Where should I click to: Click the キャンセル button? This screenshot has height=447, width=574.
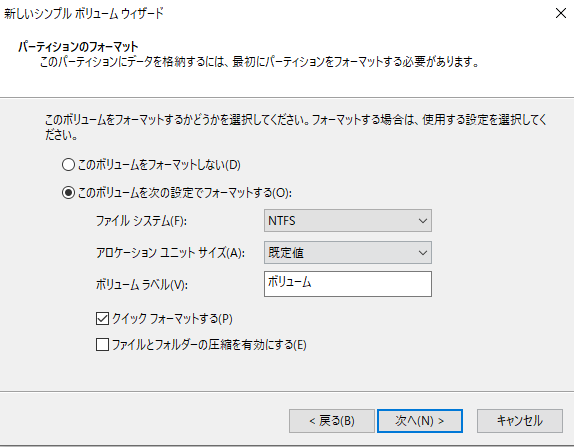(x=520, y=421)
